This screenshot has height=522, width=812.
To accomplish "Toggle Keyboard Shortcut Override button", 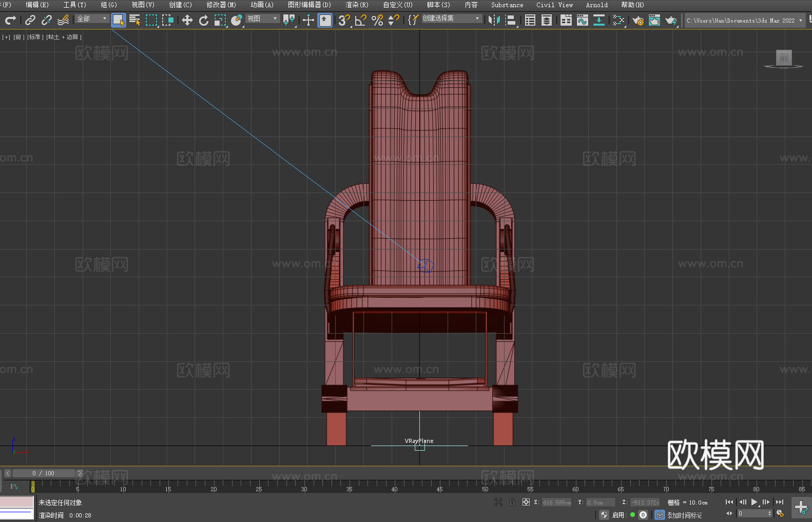I will point(325,20).
